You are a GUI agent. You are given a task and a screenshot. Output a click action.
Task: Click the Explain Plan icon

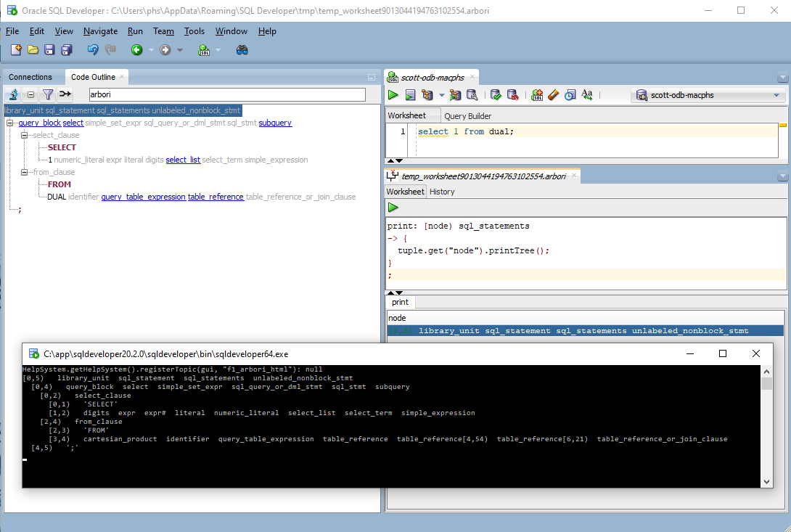coord(427,95)
